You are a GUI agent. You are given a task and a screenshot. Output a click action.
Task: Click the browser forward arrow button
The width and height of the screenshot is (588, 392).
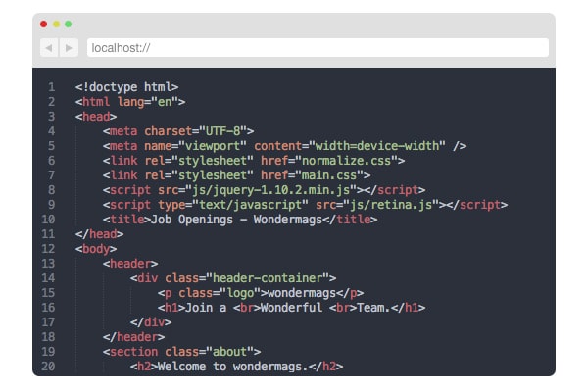[69, 48]
